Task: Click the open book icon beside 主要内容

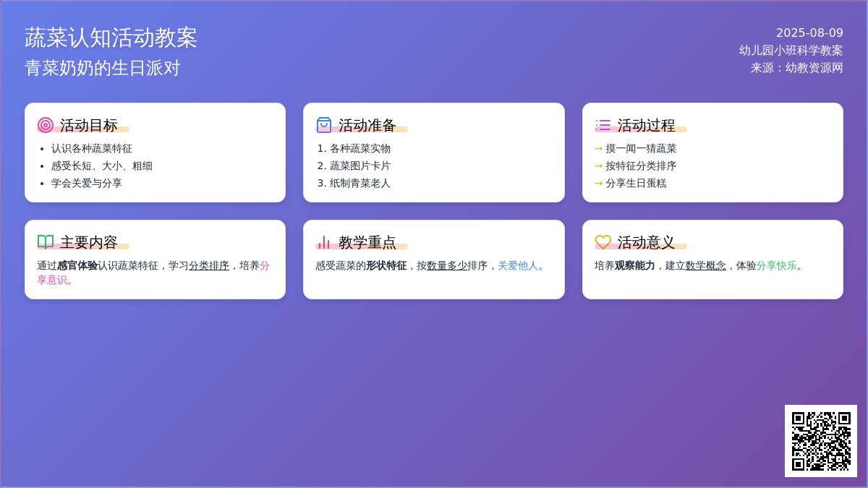Action: click(46, 242)
